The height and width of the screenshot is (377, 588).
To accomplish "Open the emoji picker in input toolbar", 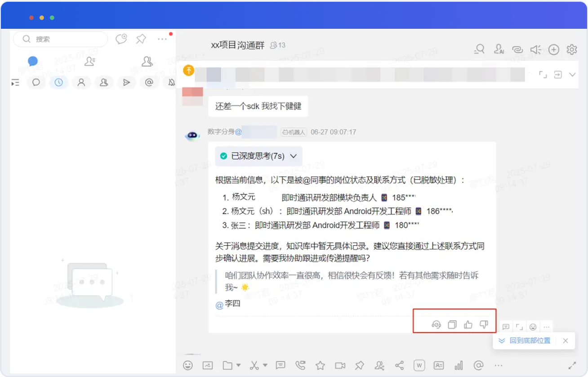I will [188, 365].
